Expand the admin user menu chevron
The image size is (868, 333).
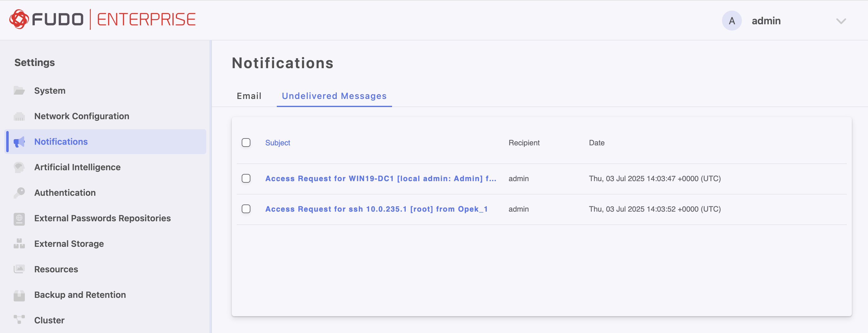(x=841, y=21)
